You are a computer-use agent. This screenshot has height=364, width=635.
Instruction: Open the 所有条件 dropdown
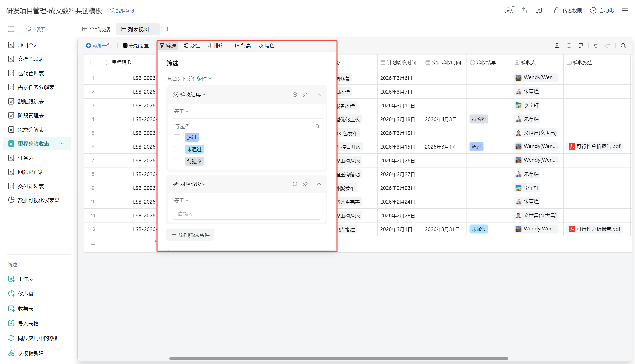point(199,79)
